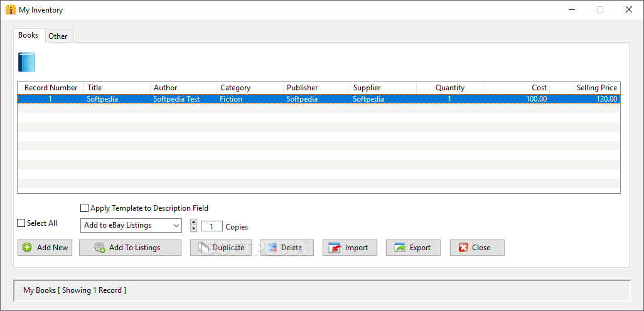Click the red arrow icon on Import
The width and height of the screenshot is (644, 311).
click(x=335, y=248)
